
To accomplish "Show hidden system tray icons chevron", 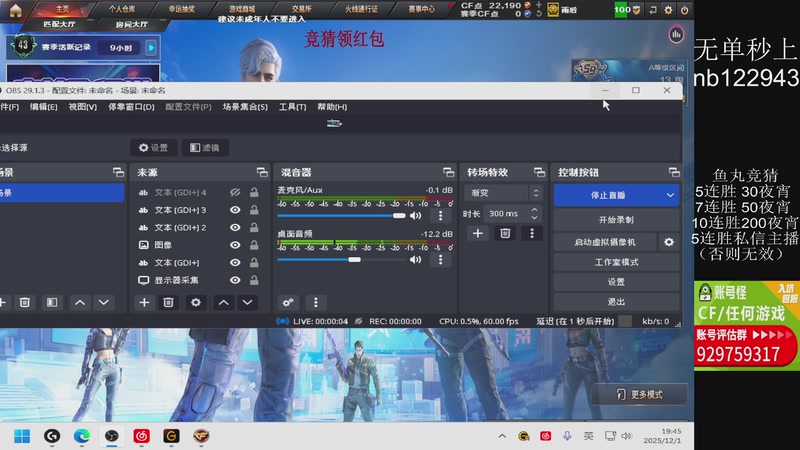I will point(502,436).
